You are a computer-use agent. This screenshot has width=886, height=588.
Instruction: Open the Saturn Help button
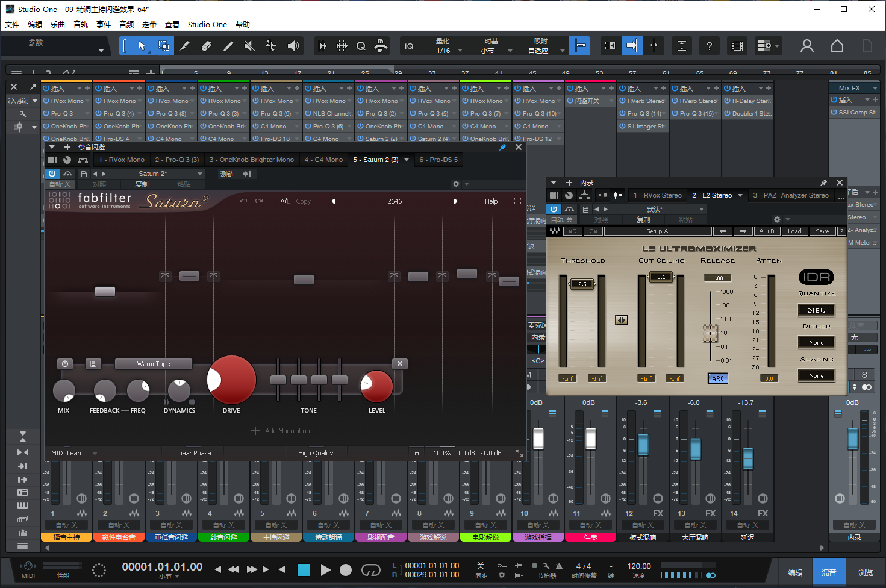(491, 201)
